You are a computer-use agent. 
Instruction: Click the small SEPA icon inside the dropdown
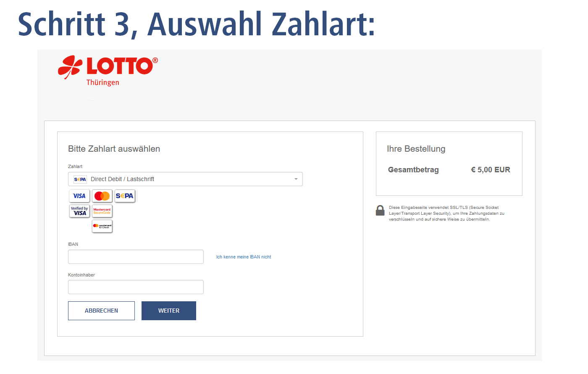(x=80, y=179)
